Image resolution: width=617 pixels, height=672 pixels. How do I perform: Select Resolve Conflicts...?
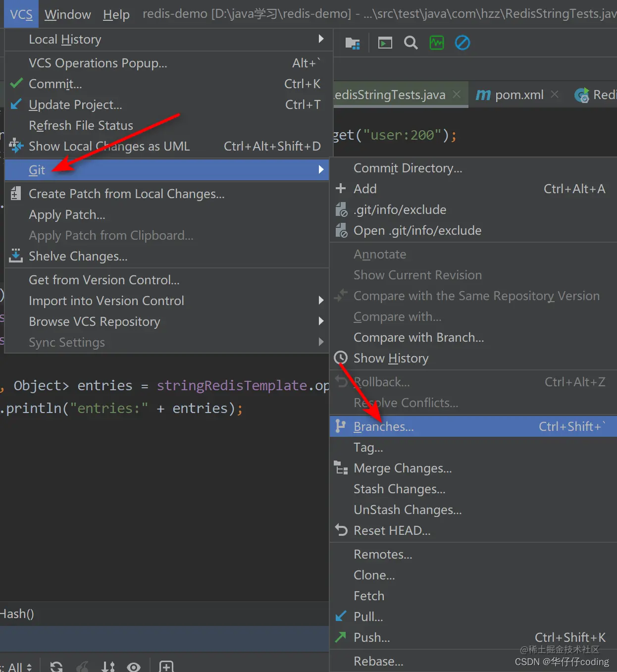473,403
